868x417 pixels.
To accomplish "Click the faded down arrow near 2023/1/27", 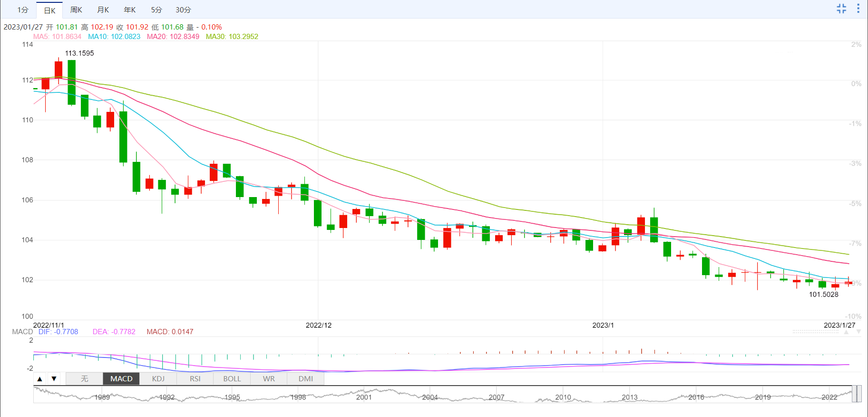I will pos(858,332).
